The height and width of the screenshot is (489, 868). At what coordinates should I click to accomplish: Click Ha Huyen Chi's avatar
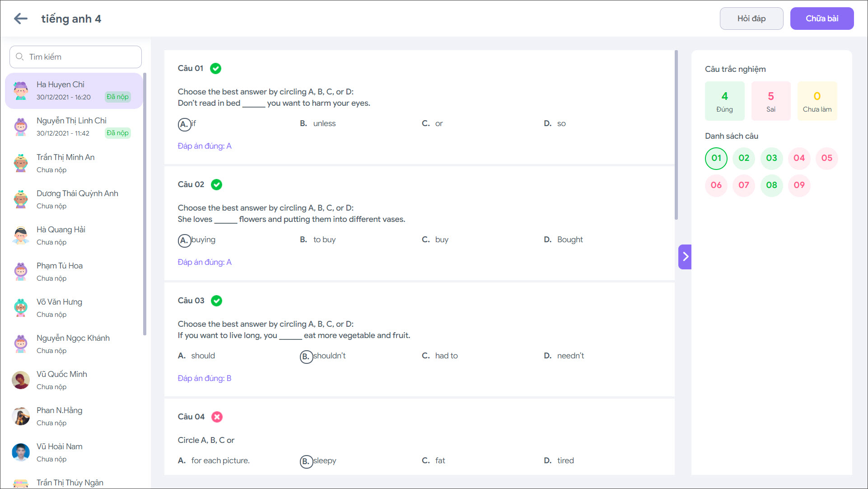point(21,90)
